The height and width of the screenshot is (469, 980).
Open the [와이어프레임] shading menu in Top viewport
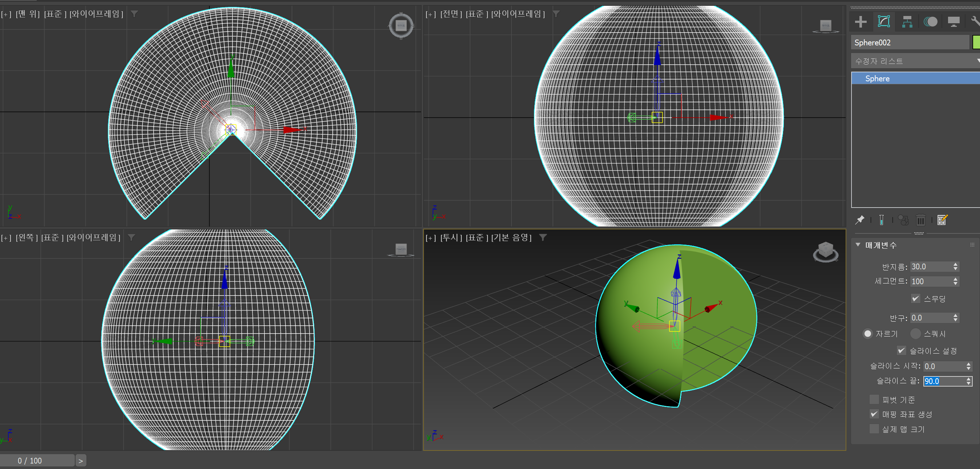[x=96, y=14]
